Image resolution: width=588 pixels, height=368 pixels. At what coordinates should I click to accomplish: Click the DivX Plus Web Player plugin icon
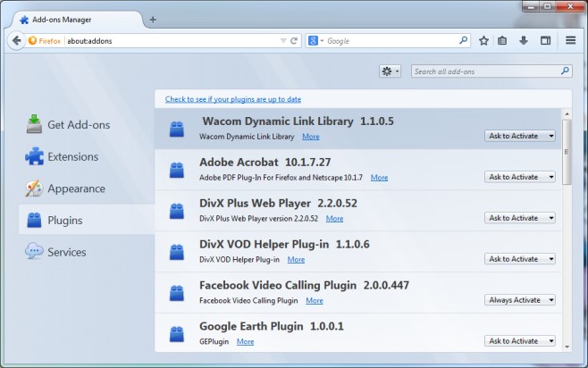tap(177, 211)
